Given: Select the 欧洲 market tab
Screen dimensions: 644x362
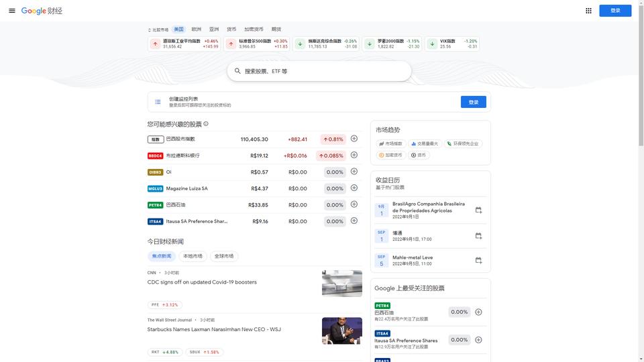Looking at the screenshot, I should (x=197, y=29).
